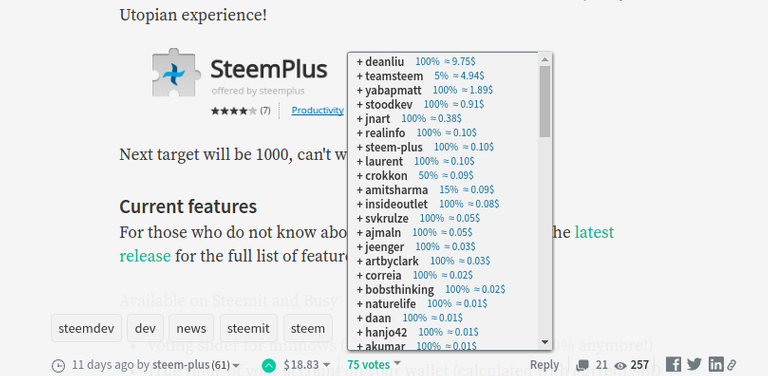Share post via LinkedIn icon
768x376 pixels.
[715, 365]
